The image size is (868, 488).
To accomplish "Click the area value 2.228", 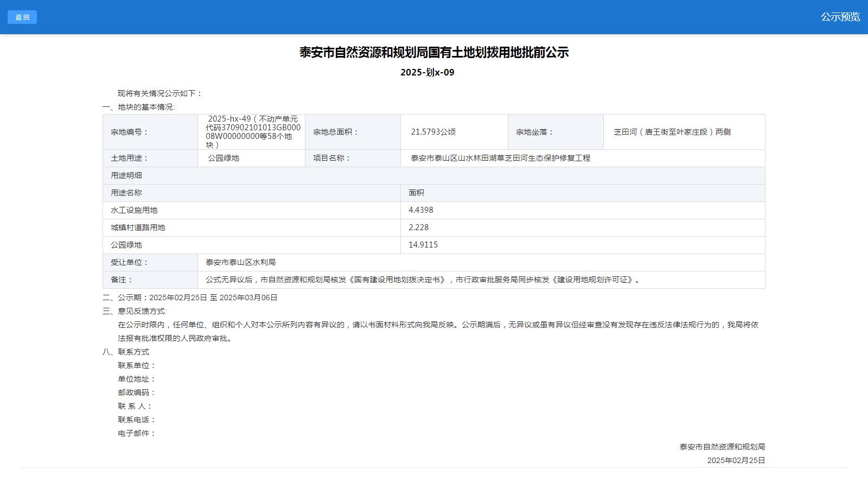I will [419, 227].
